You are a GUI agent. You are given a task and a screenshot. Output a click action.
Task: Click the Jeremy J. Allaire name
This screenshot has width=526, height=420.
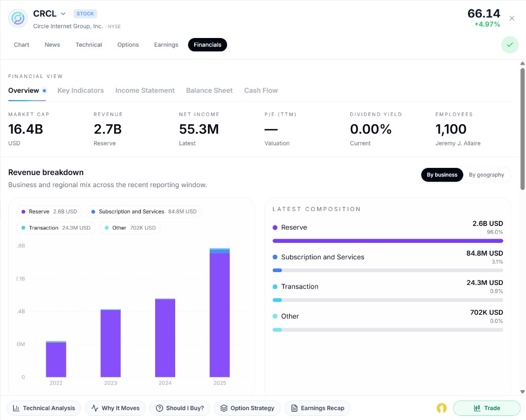pos(458,143)
